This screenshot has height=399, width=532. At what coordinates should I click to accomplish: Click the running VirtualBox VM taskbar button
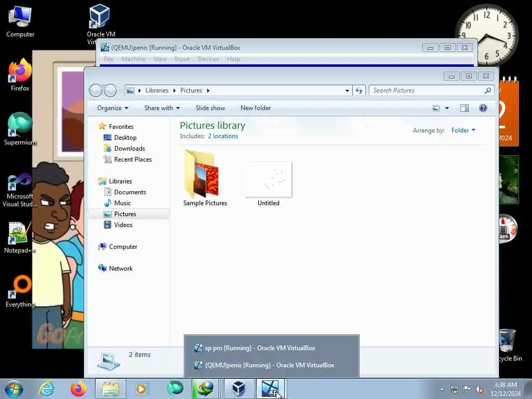coord(270,389)
